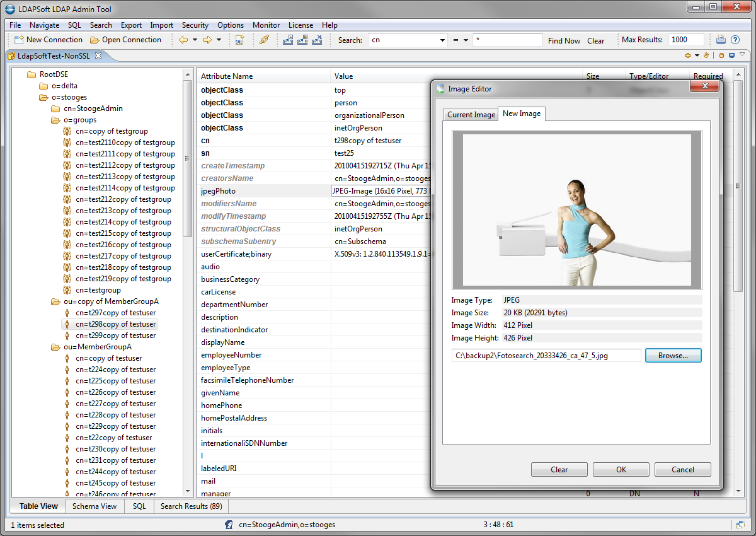Open dropdown arrow beside forward navigation arrow

219,40
